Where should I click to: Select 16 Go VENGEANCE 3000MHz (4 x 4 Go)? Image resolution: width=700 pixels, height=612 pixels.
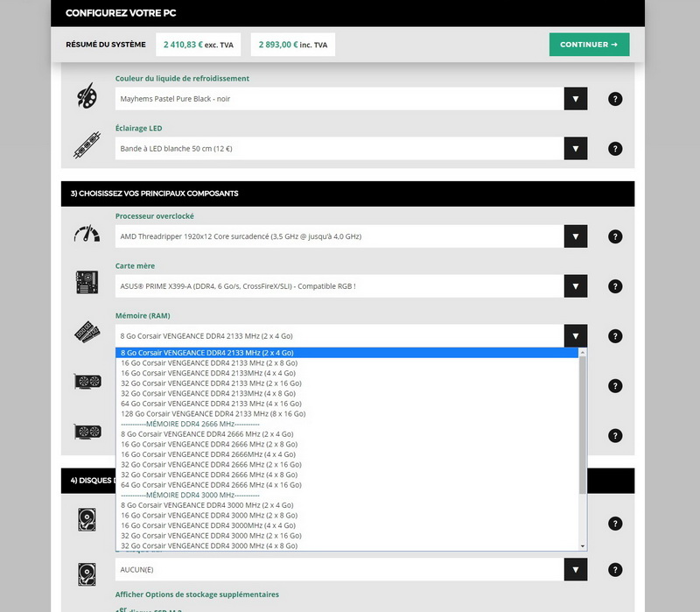346,526
